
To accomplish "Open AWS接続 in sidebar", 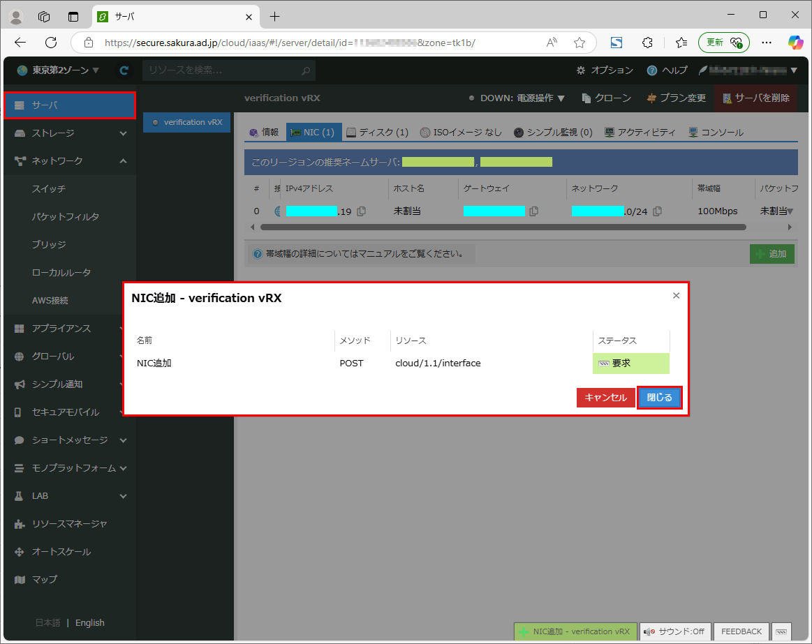I will (x=50, y=300).
